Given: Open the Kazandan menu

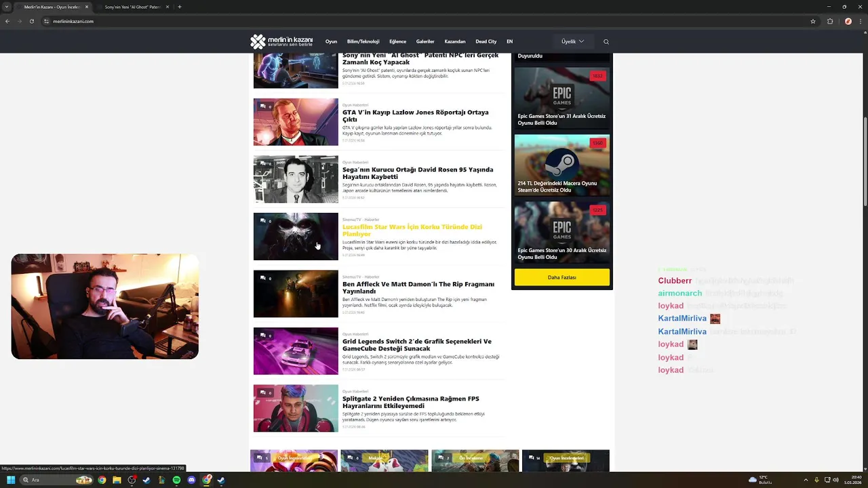Looking at the screenshot, I should pyautogui.click(x=455, y=41).
